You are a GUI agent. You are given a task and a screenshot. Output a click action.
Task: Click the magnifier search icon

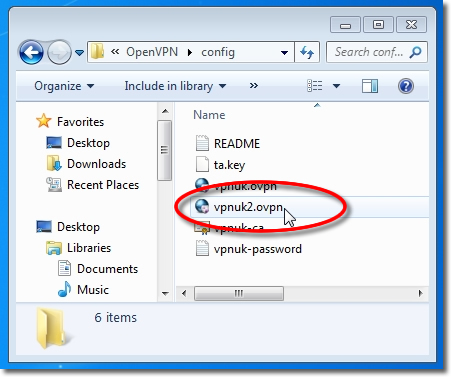[416, 52]
